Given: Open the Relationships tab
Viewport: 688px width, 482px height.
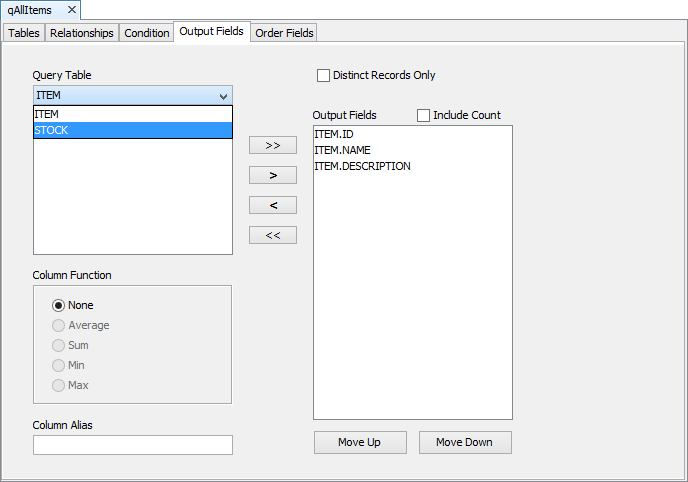Looking at the screenshot, I should pyautogui.click(x=82, y=33).
